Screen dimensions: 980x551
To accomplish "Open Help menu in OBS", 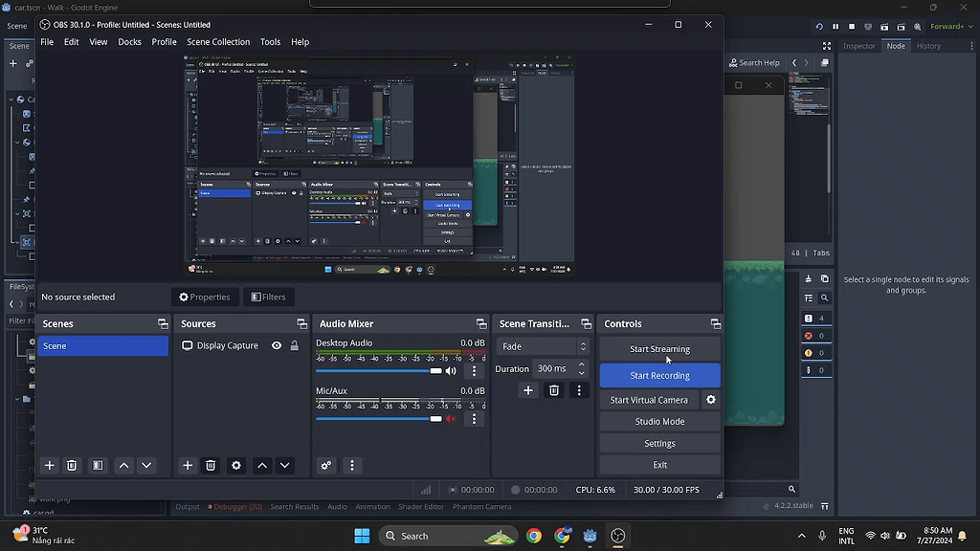I will [x=300, y=42].
